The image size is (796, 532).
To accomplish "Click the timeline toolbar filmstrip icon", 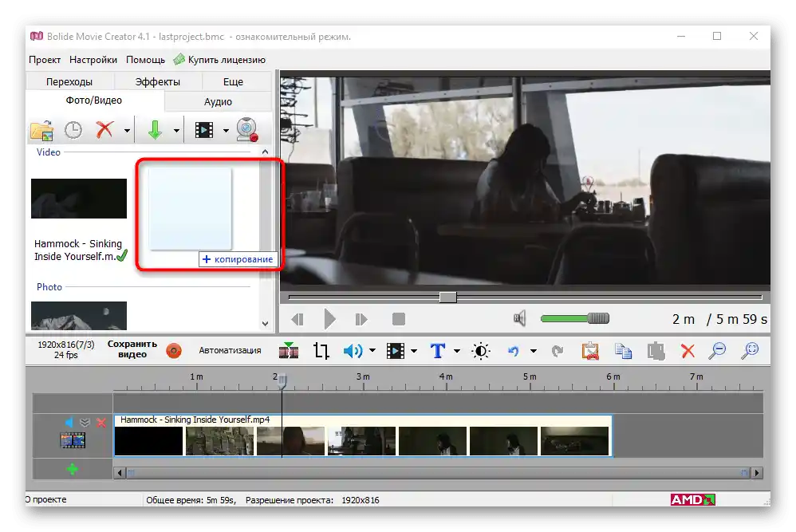I will (396, 350).
